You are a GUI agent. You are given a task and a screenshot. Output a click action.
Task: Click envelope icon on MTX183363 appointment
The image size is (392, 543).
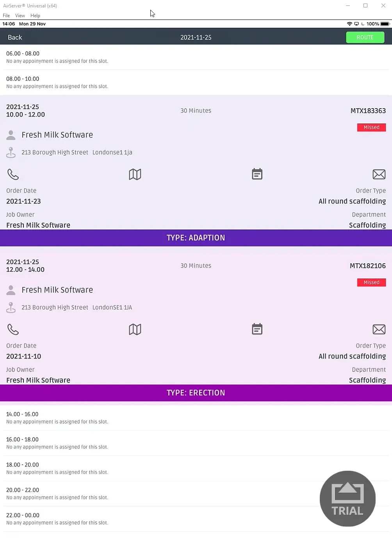tap(379, 174)
